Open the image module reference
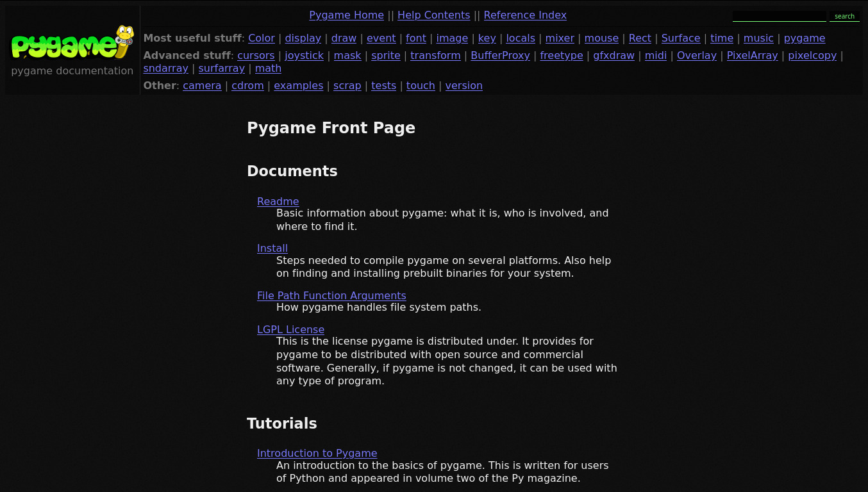 pos(452,38)
